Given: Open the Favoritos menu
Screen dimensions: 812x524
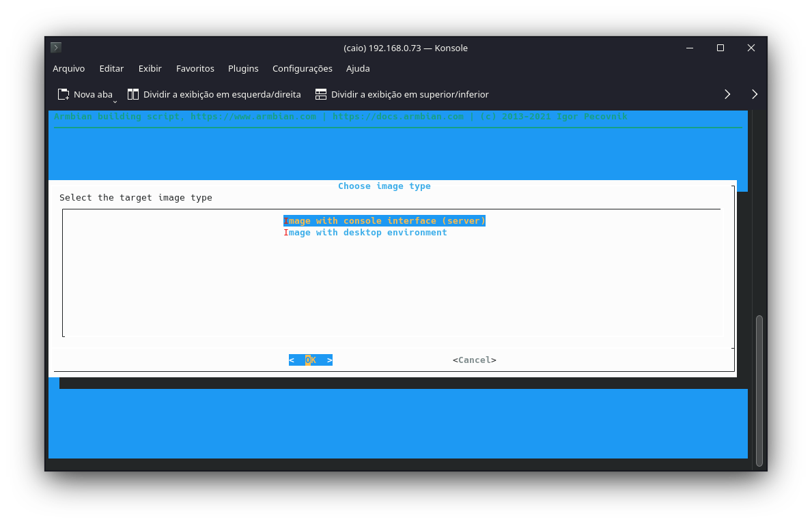Looking at the screenshot, I should coord(195,69).
